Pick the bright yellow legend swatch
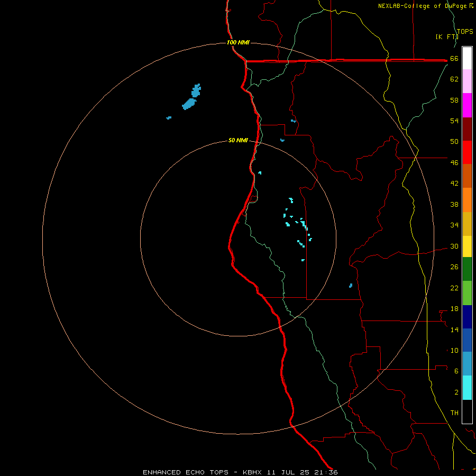The width and height of the screenshot is (476, 476). (x=467, y=246)
